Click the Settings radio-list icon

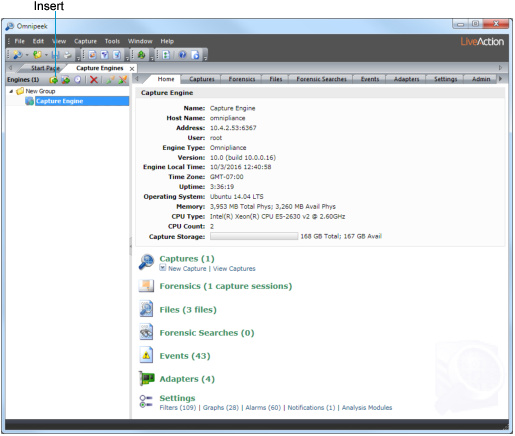pyautogui.click(x=146, y=401)
